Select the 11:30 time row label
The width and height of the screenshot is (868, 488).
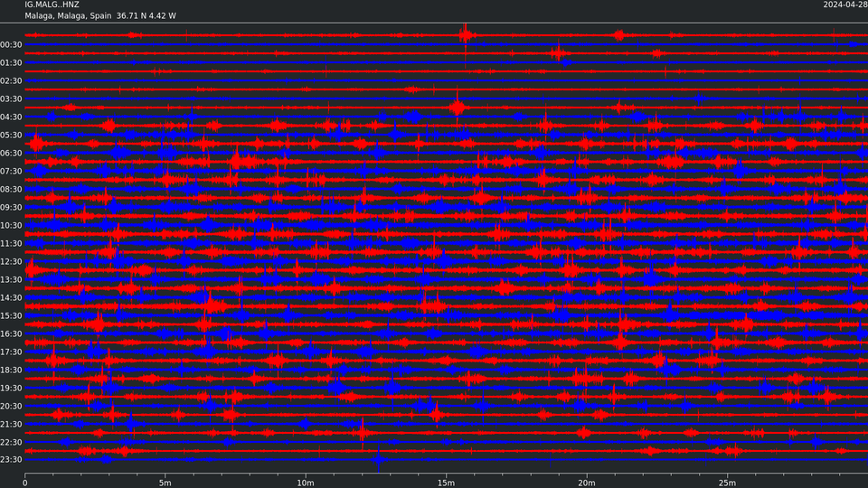(11, 243)
